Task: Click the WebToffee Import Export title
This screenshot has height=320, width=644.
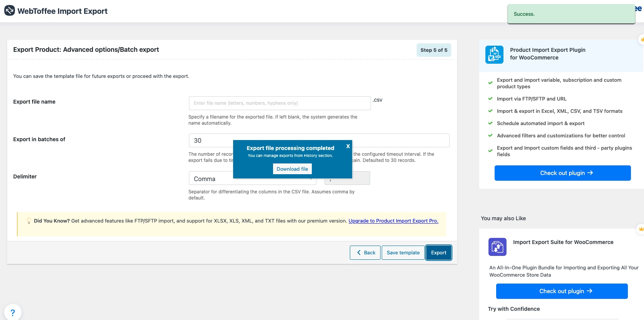Action: click(63, 11)
